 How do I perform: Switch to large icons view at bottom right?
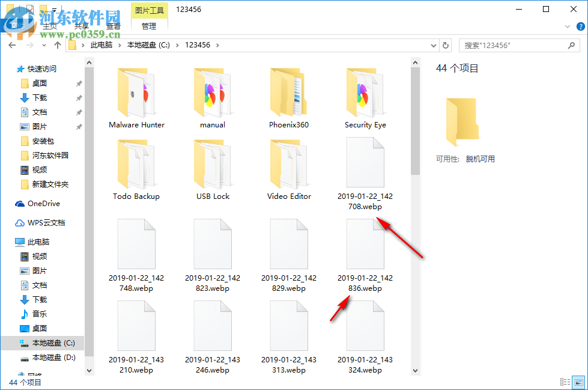pos(578,381)
